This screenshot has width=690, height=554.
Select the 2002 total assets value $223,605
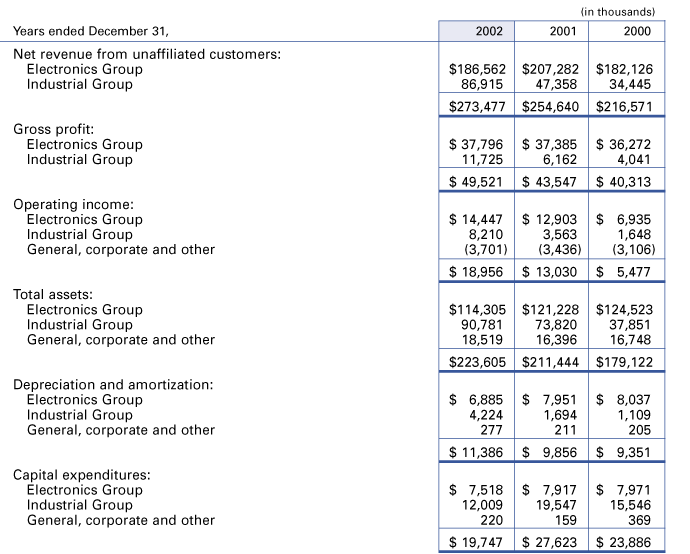[477, 359]
